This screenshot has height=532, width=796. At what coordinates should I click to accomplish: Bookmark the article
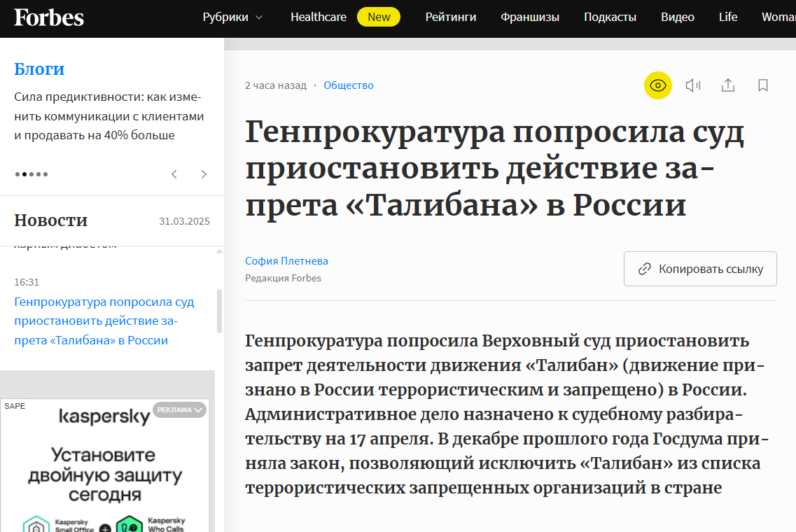(x=763, y=85)
